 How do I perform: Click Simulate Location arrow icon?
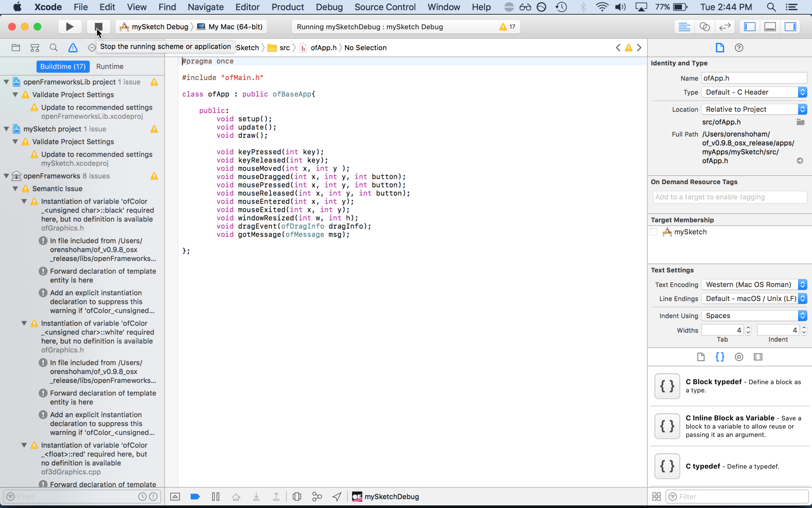click(x=337, y=497)
